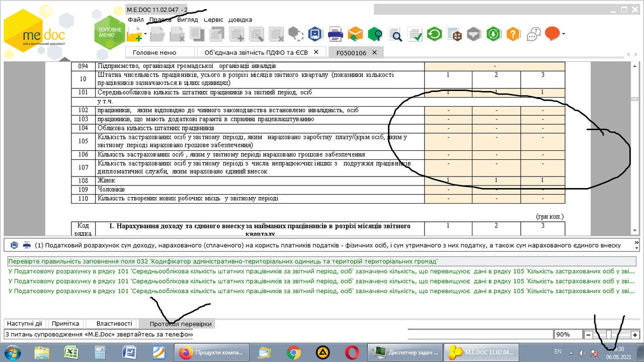The width and height of the screenshot is (644, 362).
Task: Click row 104 Облікова кількість штатних працівників label
Action: click(155, 128)
